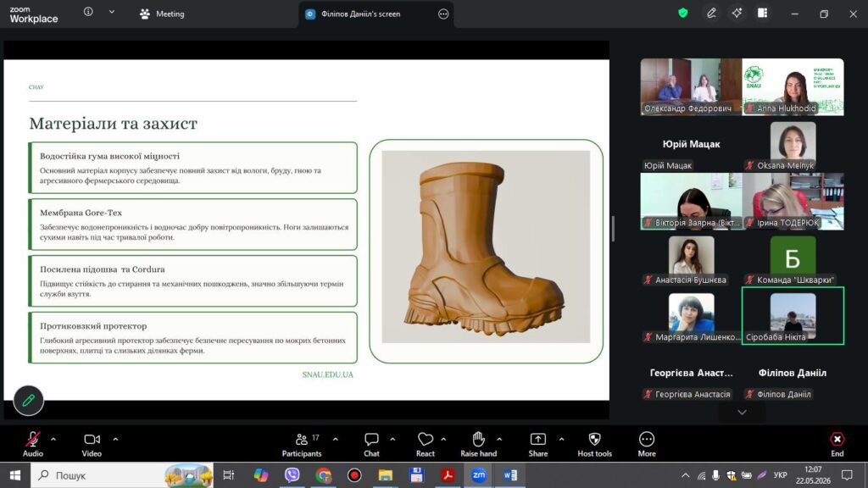868x488 pixels.
Task: Select Вікторія Заярна video tile
Action: (691, 202)
